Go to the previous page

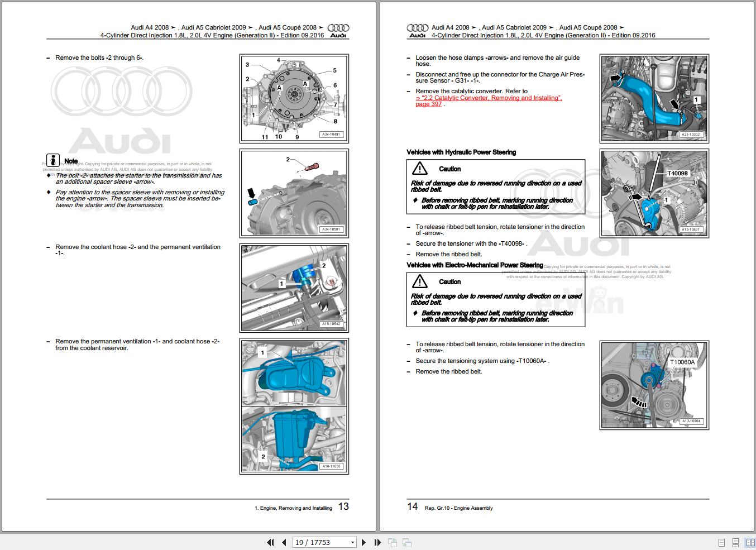(x=284, y=542)
